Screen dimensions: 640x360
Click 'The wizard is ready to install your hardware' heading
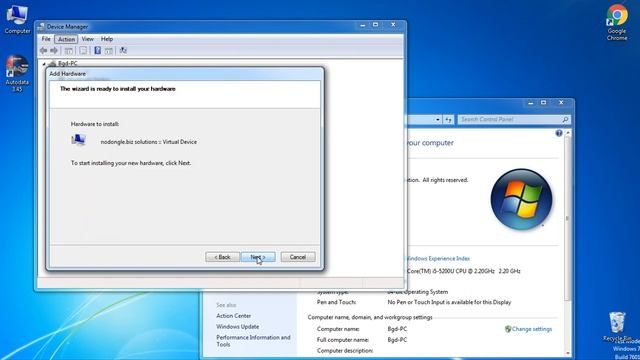point(118,89)
